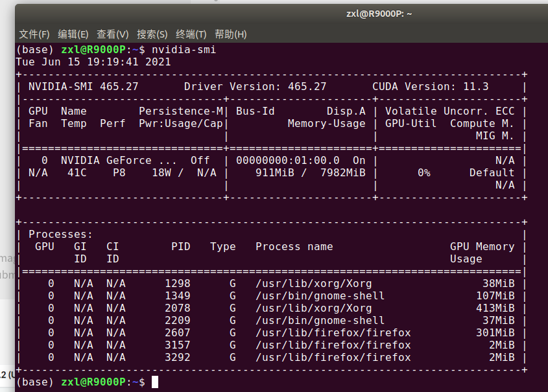Image resolution: width=548 pixels, height=392 pixels.
Task: Click PID 2078 in process table
Action: (x=178, y=308)
